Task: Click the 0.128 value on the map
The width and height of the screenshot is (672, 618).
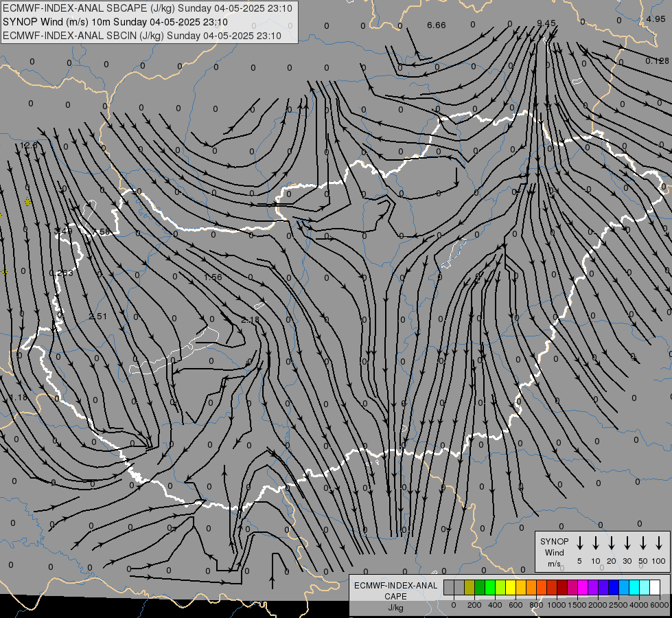Action: [657, 61]
